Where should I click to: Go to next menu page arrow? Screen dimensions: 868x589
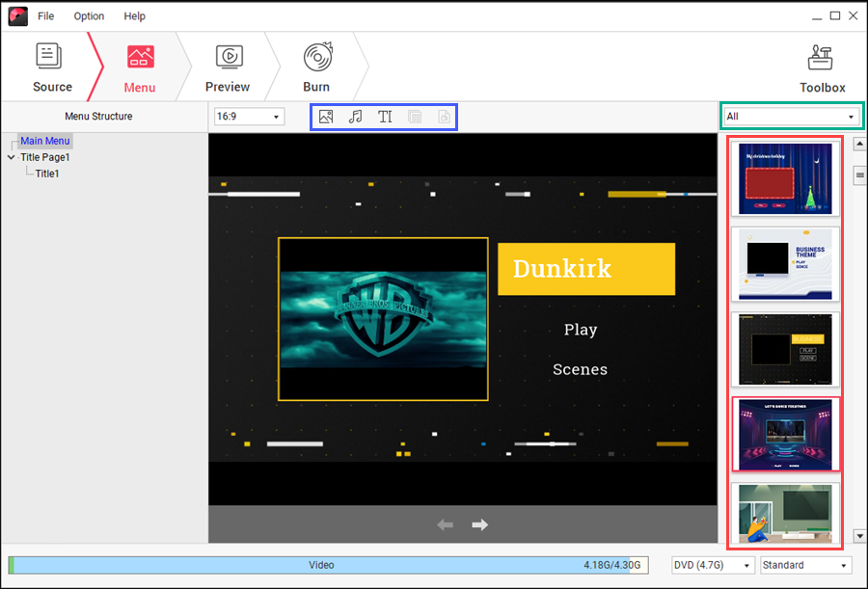(480, 524)
